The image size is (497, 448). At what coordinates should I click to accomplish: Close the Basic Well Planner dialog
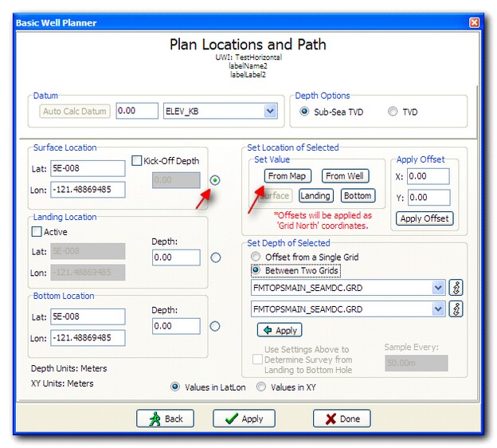coord(475,22)
